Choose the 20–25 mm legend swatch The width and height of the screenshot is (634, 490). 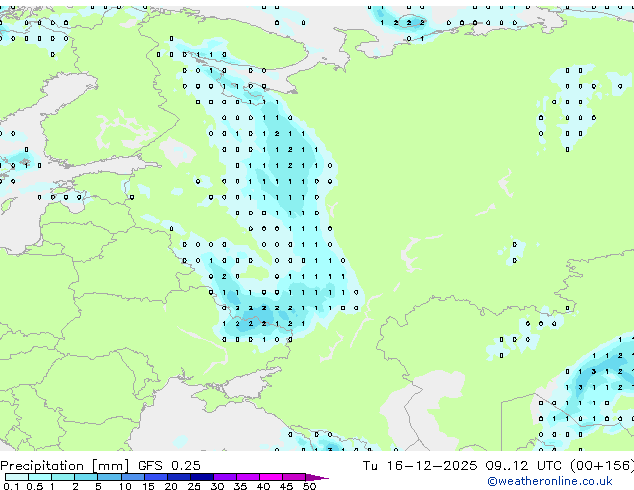(178, 477)
